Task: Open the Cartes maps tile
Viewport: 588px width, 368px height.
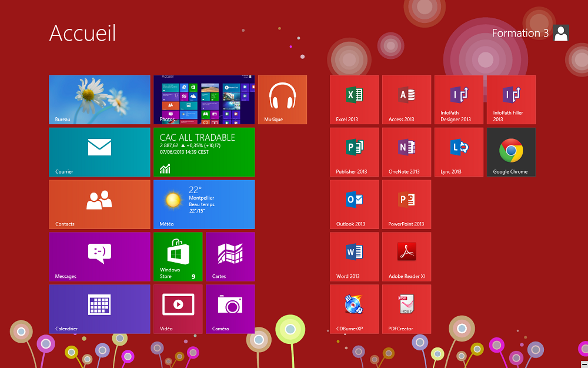Action: pyautogui.click(x=230, y=257)
